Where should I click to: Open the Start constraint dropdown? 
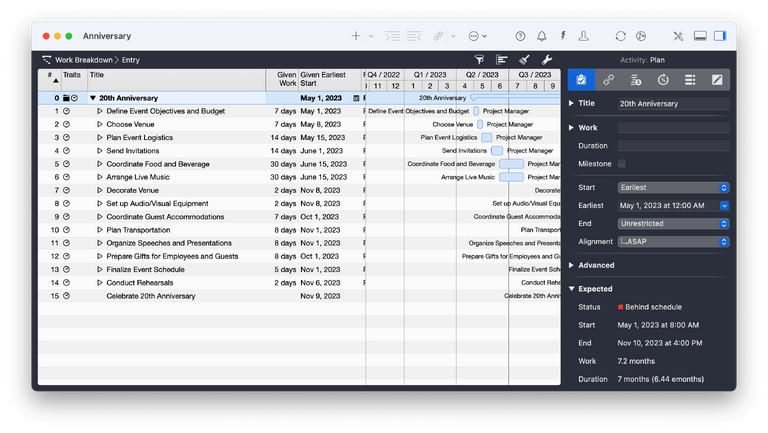click(673, 187)
